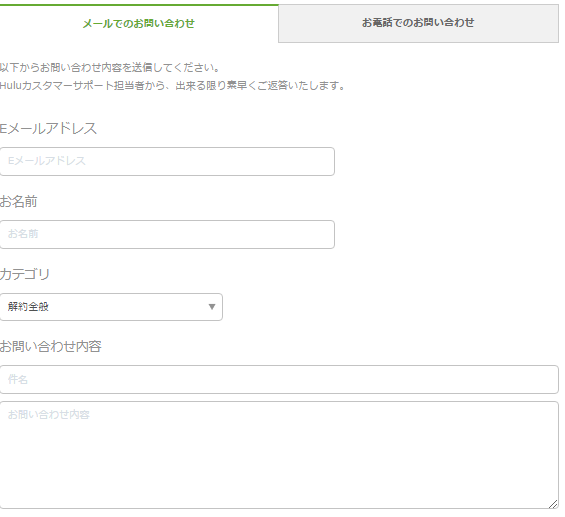Click the お名前 field label

click(18, 201)
